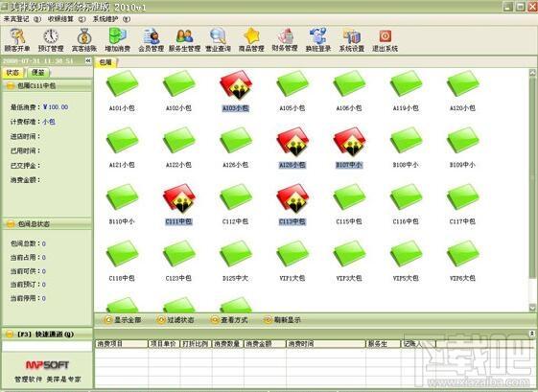
Task: Click the room list vertical scrollbar
Action: coord(532,190)
